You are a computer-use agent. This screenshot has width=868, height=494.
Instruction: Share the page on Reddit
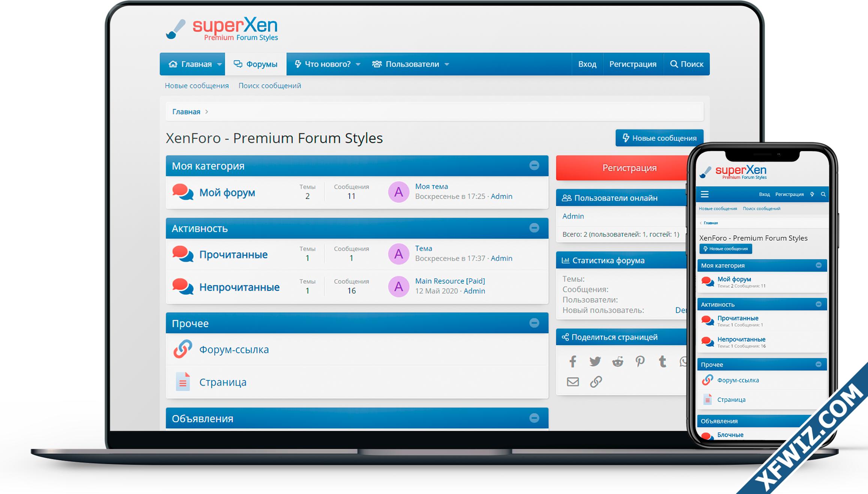coord(618,361)
